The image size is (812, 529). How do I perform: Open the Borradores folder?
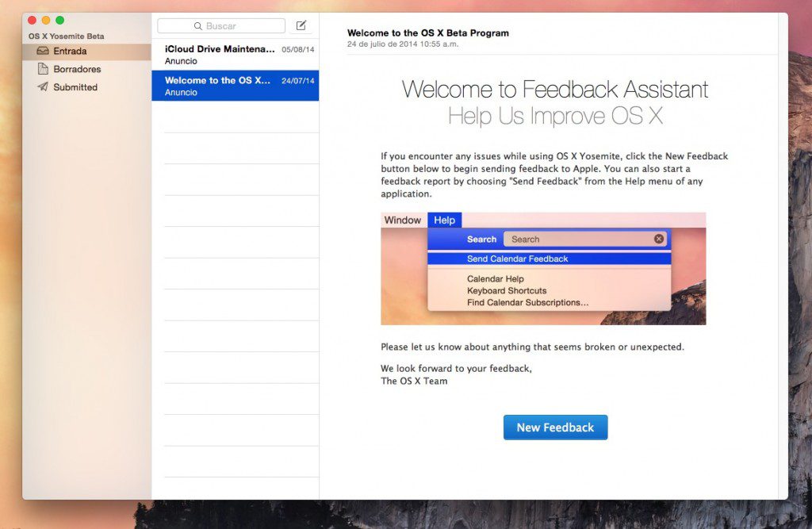coord(86,69)
